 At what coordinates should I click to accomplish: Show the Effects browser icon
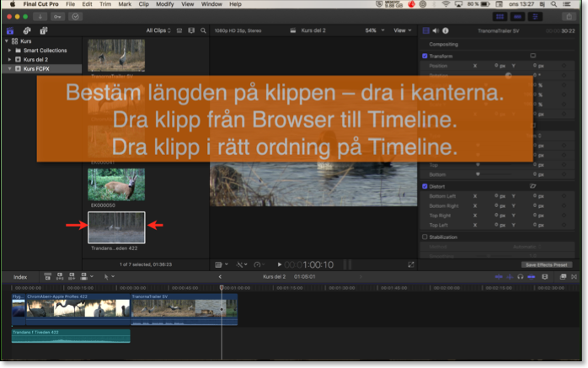pyautogui.click(x=563, y=277)
